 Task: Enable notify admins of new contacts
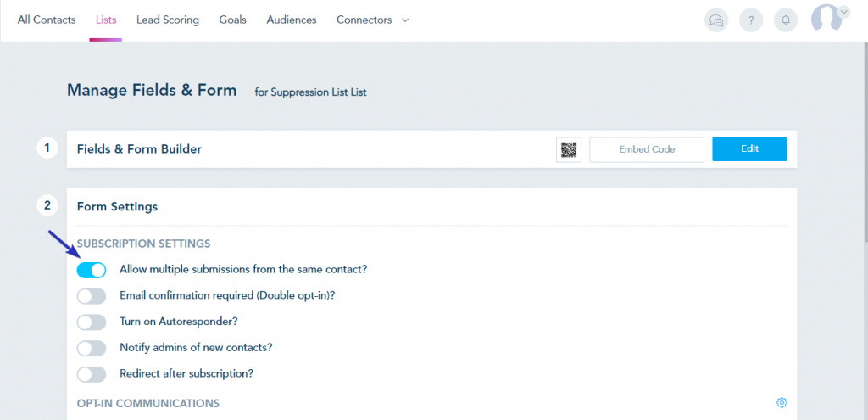point(92,348)
